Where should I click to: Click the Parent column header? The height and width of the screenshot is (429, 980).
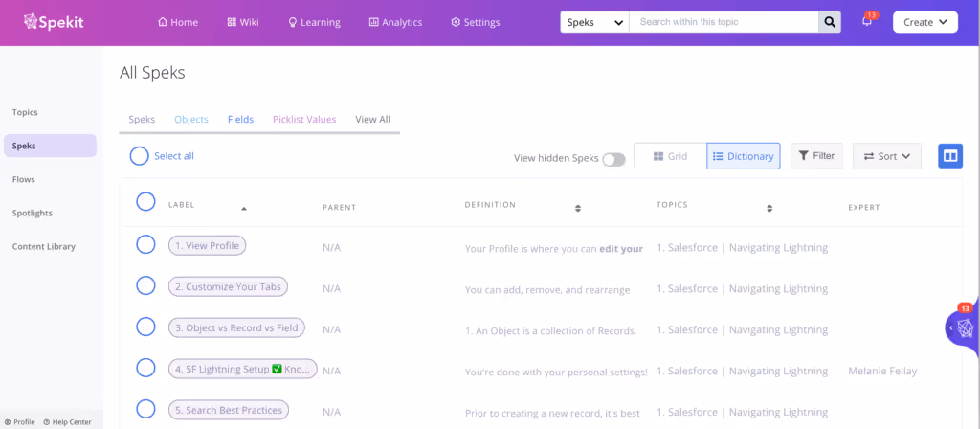coord(340,207)
